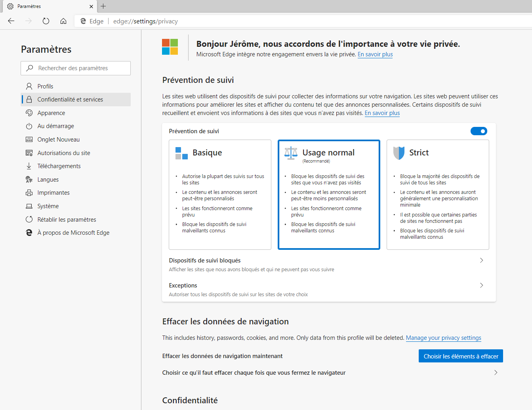Reload page with refresh icon
This screenshot has width=532, height=410.
46,21
